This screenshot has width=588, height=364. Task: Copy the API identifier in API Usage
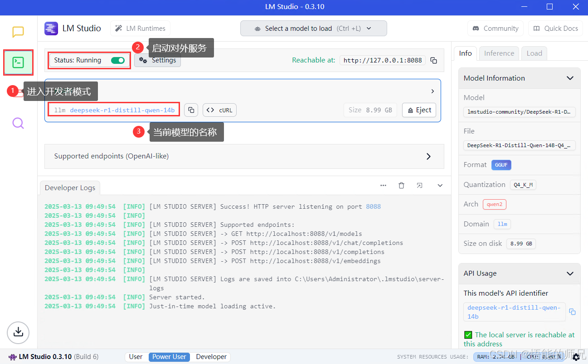point(572,312)
